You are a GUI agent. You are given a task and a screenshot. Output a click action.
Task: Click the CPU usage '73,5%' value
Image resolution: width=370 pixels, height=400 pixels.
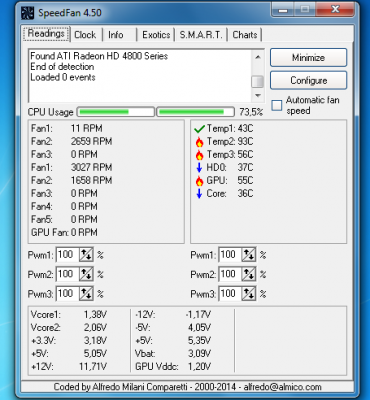pos(251,112)
